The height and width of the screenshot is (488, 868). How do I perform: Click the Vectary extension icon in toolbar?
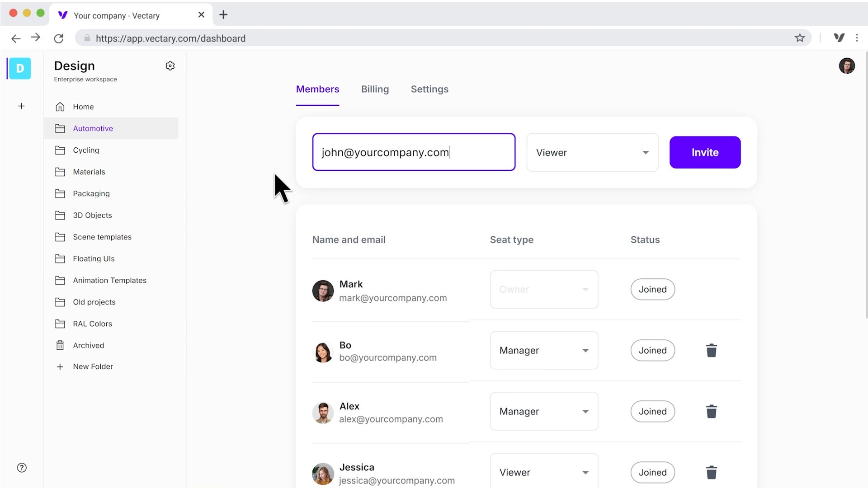(839, 38)
